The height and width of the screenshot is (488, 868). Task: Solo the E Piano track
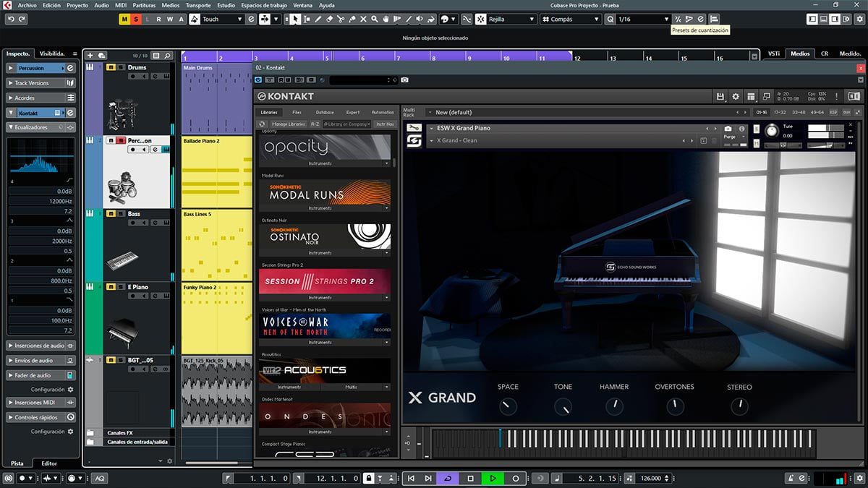click(x=119, y=287)
